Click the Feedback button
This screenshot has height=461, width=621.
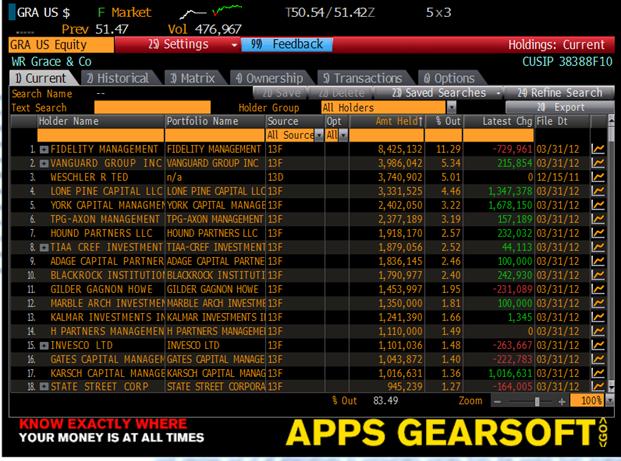(286, 44)
